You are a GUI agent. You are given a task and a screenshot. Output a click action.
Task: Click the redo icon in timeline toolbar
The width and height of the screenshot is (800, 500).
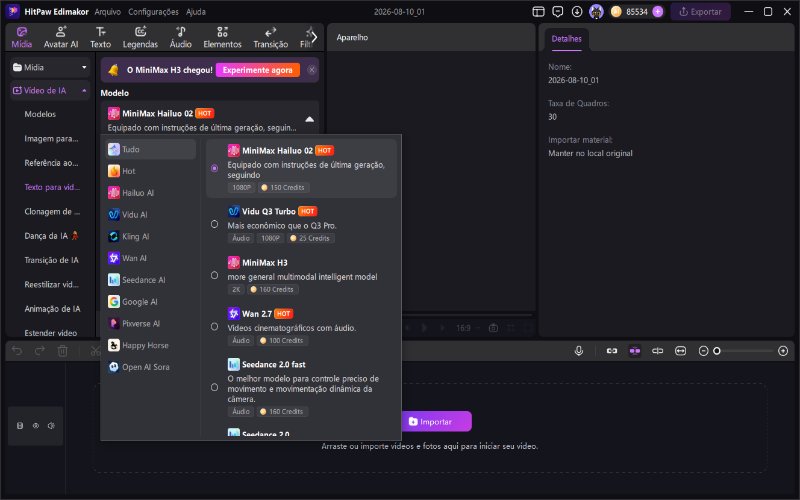click(40, 351)
